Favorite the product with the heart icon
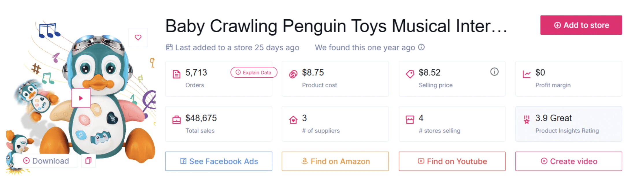 [x=138, y=37]
